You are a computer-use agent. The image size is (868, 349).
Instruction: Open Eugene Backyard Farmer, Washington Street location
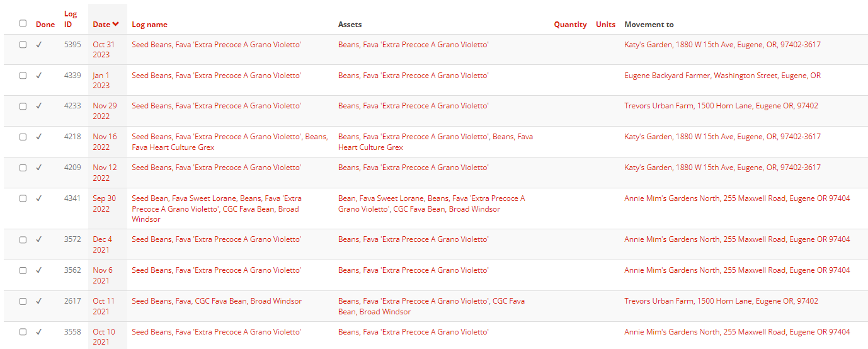[722, 76]
